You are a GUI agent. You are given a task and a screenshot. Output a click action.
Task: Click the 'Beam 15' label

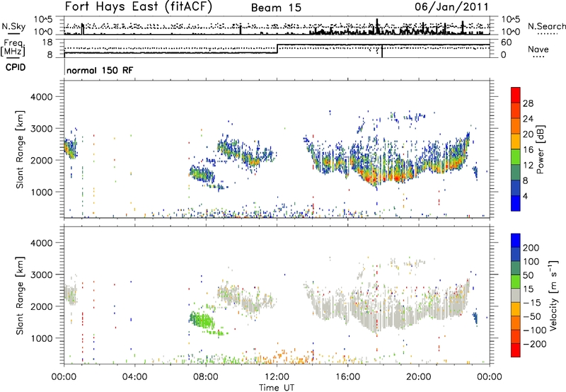point(276,8)
